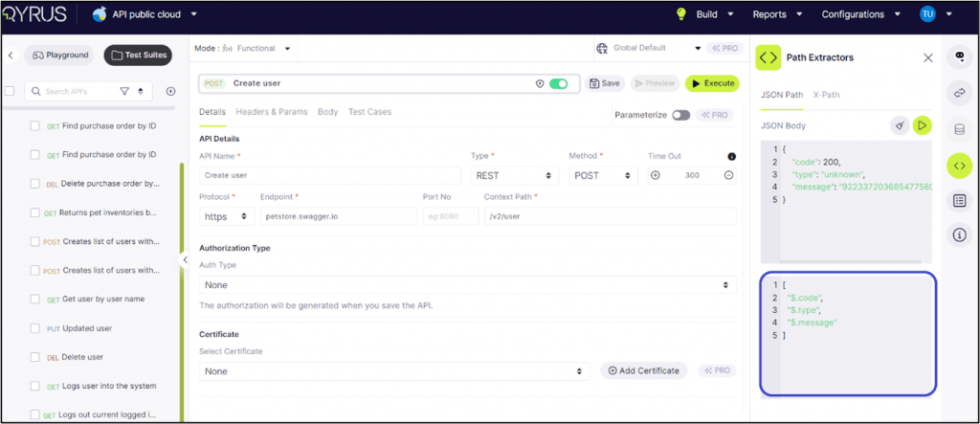Image resolution: width=980 pixels, height=424 pixels.
Task: Expand the Protocol https dropdown
Action: [x=226, y=216]
